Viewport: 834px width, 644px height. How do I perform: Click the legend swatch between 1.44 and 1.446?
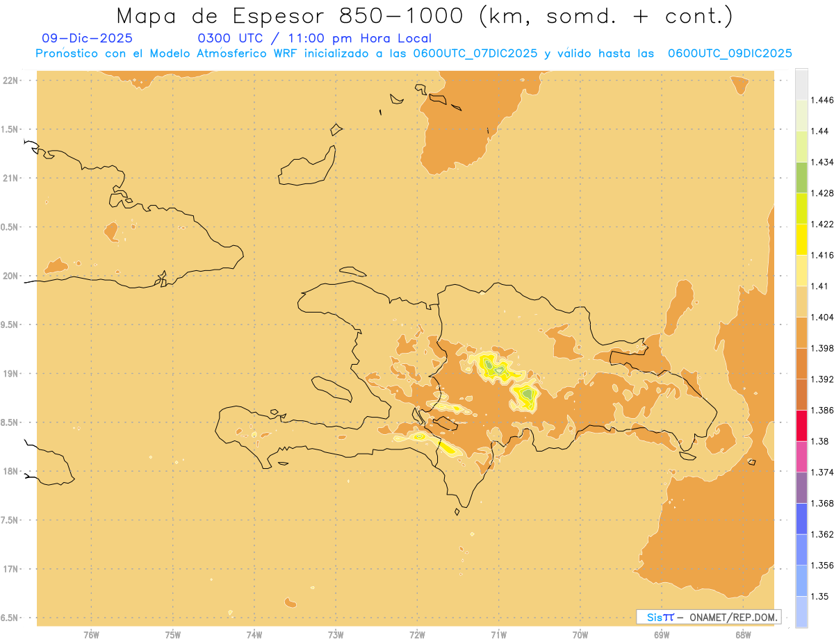point(801,115)
